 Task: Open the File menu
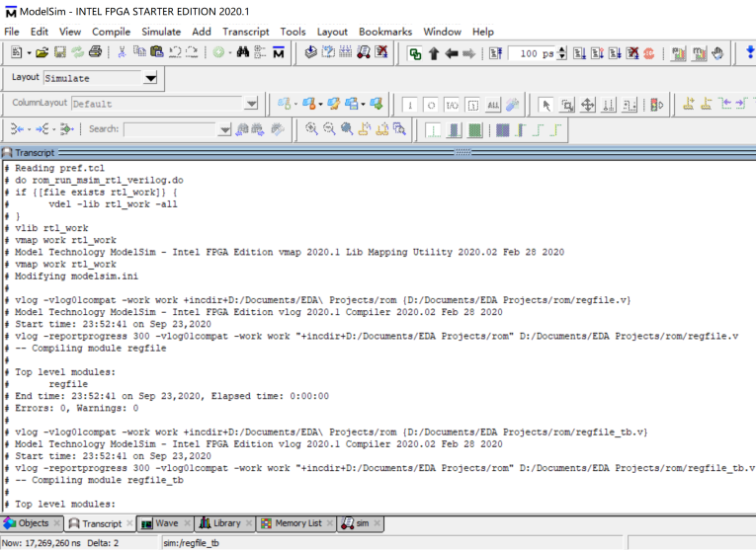pyautogui.click(x=12, y=32)
